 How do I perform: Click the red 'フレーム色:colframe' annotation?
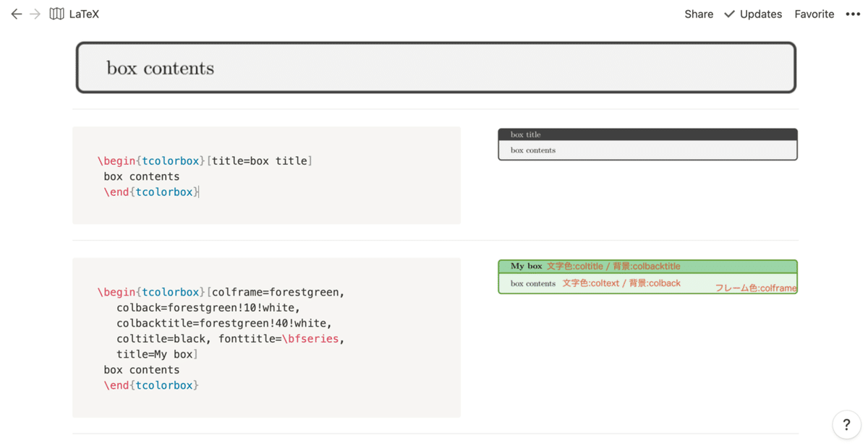click(x=756, y=288)
